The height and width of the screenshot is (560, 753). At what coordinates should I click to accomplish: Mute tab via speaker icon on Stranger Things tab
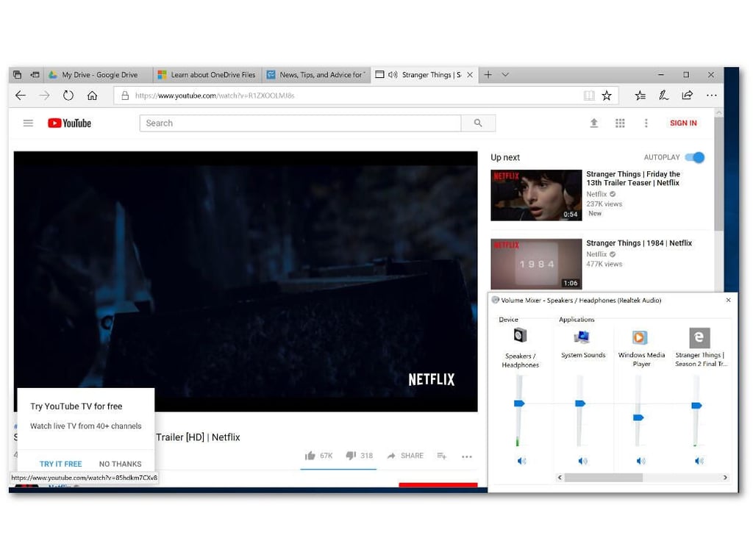[393, 75]
